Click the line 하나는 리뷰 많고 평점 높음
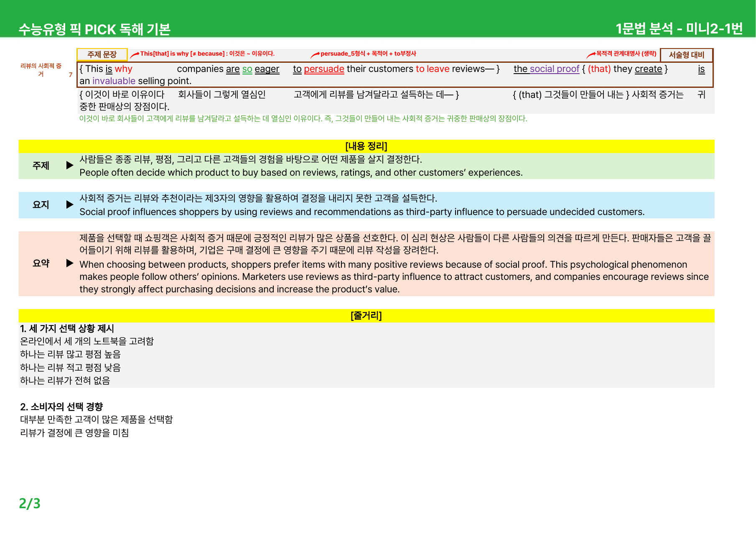756x535 pixels. 70,354
